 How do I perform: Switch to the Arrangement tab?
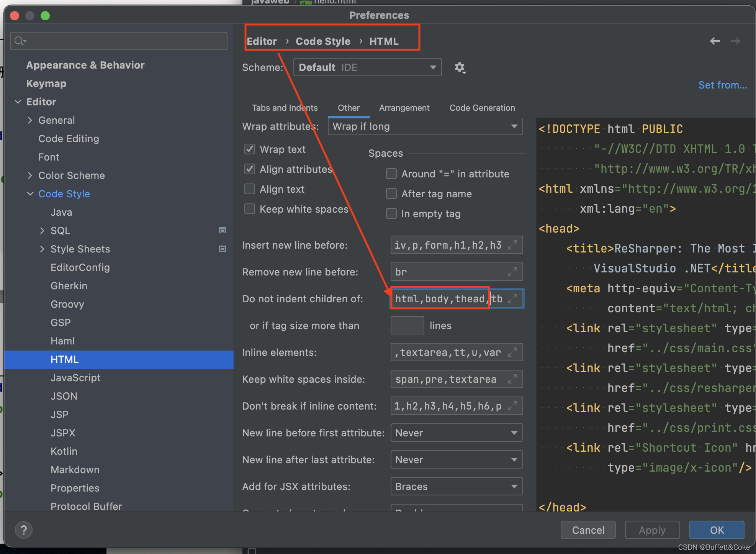404,108
